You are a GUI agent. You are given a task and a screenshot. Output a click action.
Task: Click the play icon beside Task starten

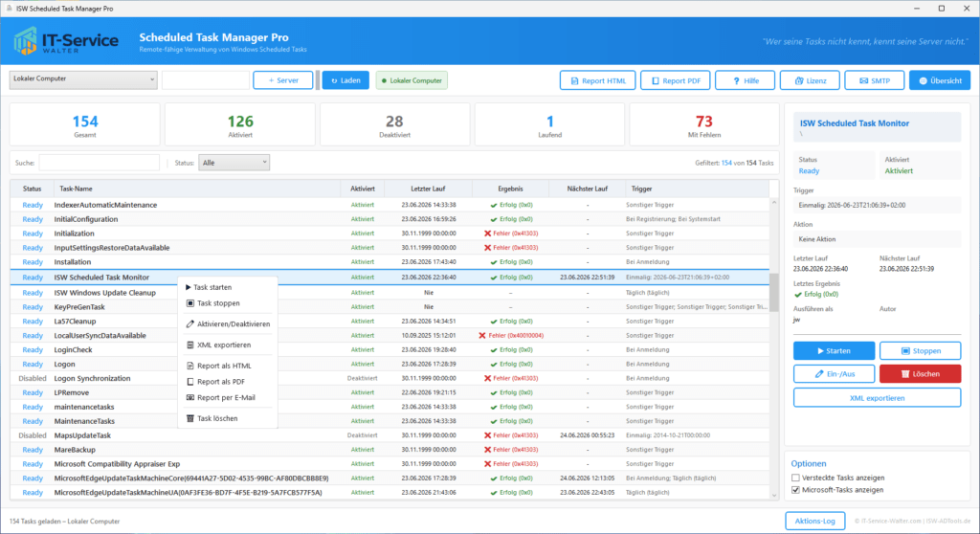189,287
